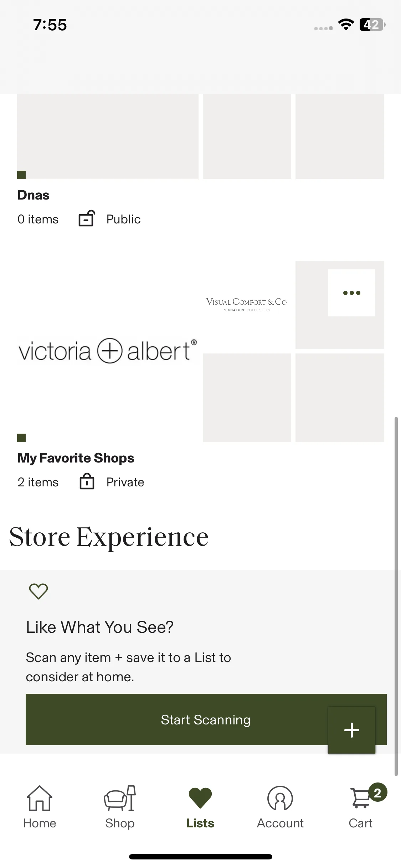Tap the floating plus button
401x868 pixels.
pos(352,730)
